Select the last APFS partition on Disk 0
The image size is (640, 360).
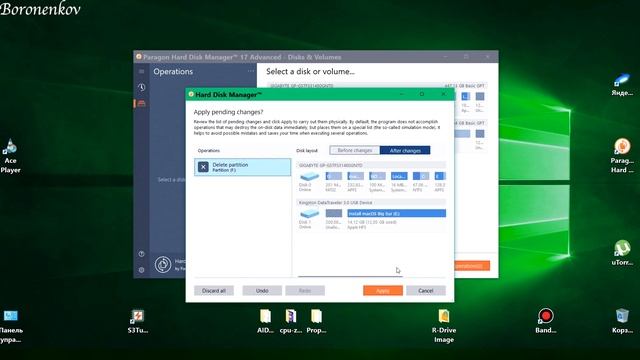click(440, 176)
